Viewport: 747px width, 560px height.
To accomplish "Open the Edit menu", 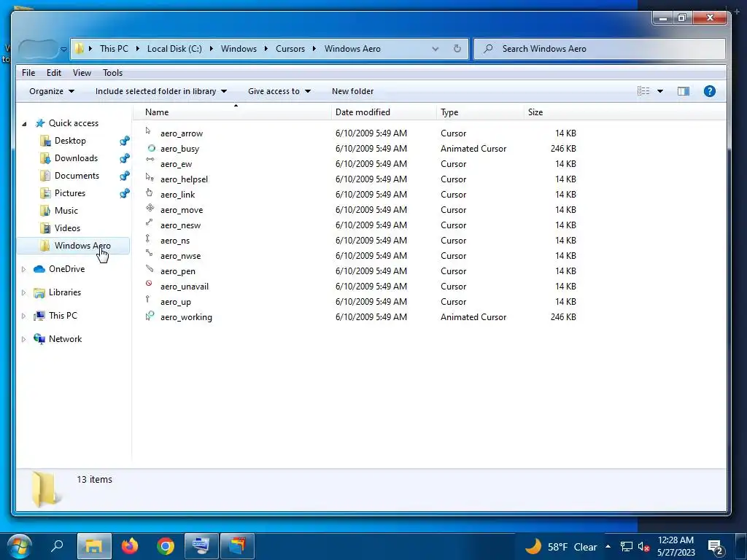I will point(54,73).
